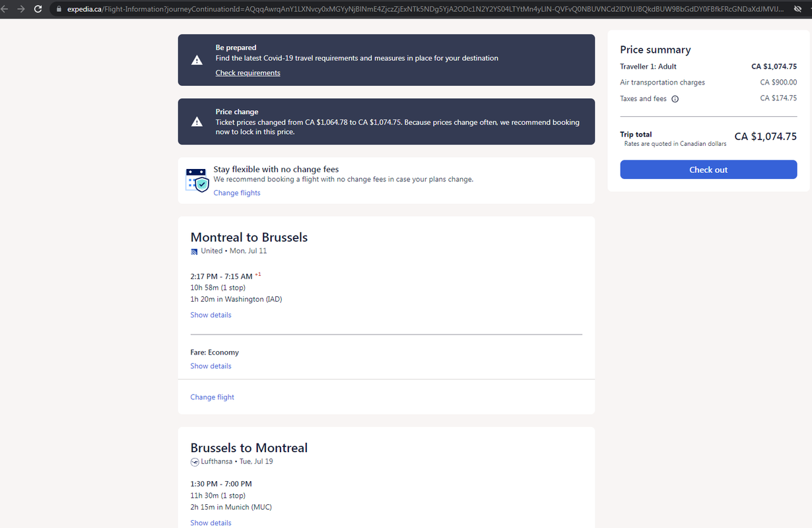
Task: Click the 2:17 PM - 7:15 AM departure time
Action: (x=221, y=277)
